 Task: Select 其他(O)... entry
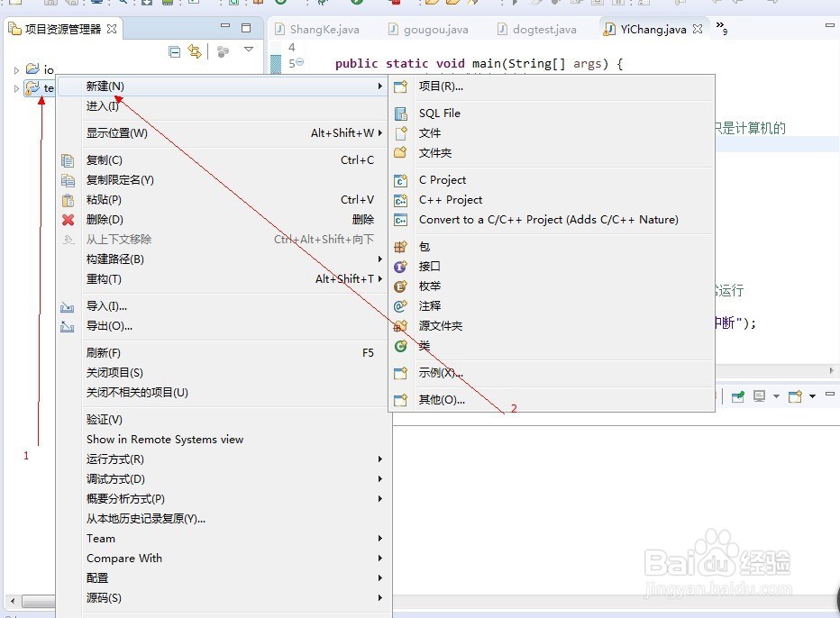552,399
